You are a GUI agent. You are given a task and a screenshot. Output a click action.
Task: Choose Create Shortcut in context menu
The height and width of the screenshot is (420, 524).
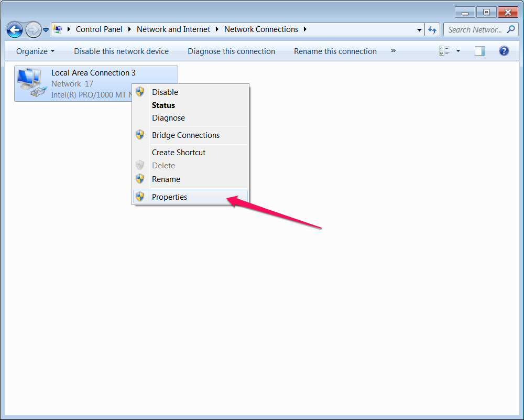point(191,153)
